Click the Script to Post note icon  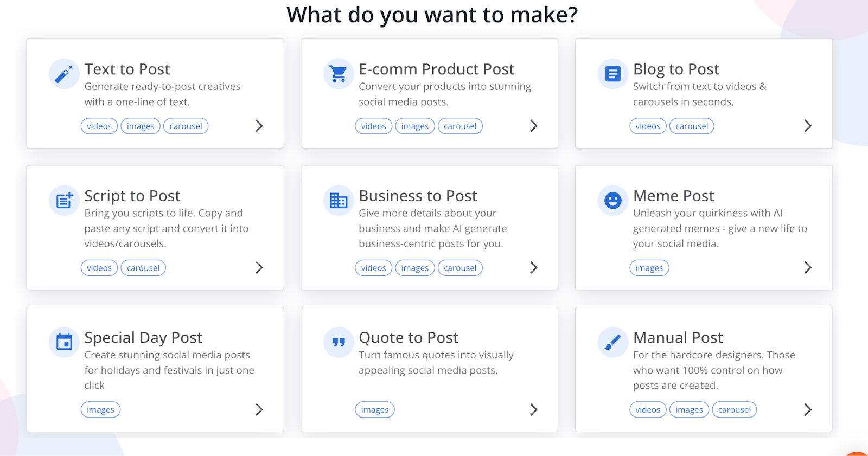[64, 201]
